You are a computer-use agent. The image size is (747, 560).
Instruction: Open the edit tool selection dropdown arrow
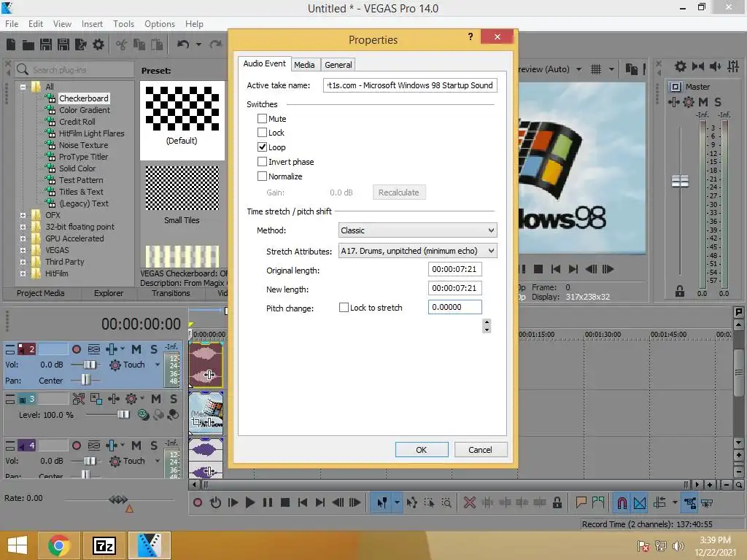[397, 503]
